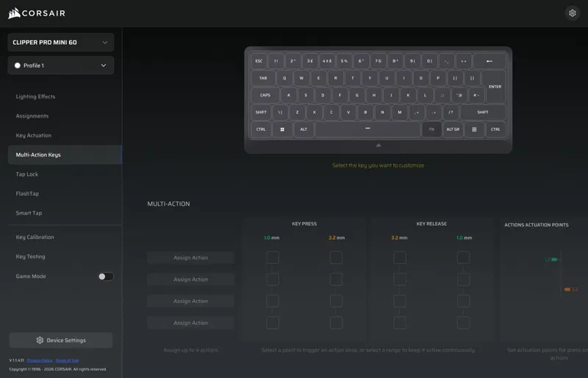The height and width of the screenshot is (378, 588).
Task: Open the Key Testing page
Action: 30,257
